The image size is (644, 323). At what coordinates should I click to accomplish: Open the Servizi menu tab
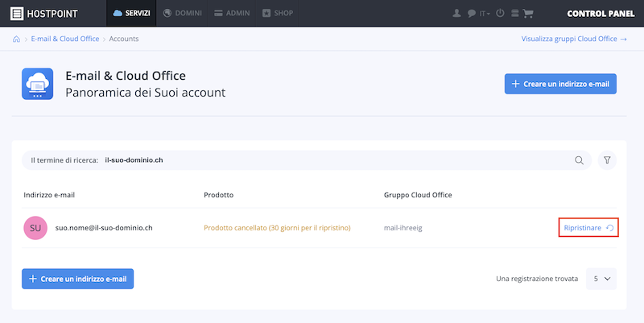pyautogui.click(x=131, y=13)
